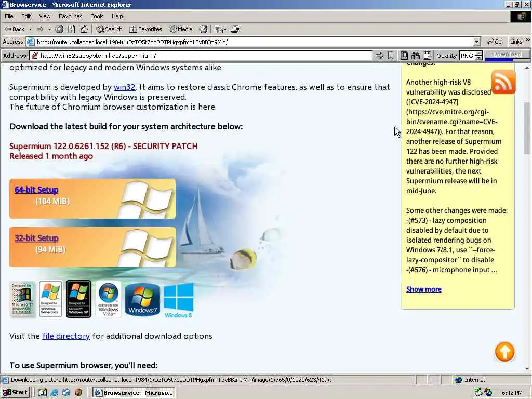Click the 64-bit Setup download link

tap(36, 190)
